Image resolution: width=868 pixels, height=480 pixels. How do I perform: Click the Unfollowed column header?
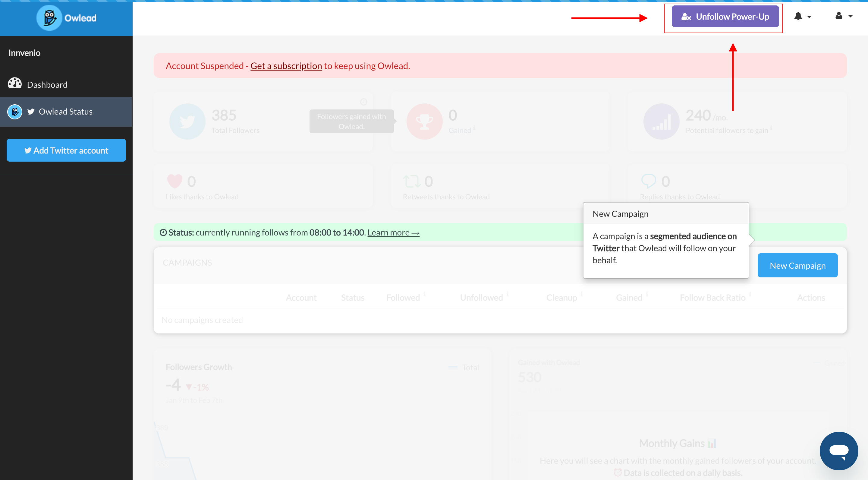481,297
